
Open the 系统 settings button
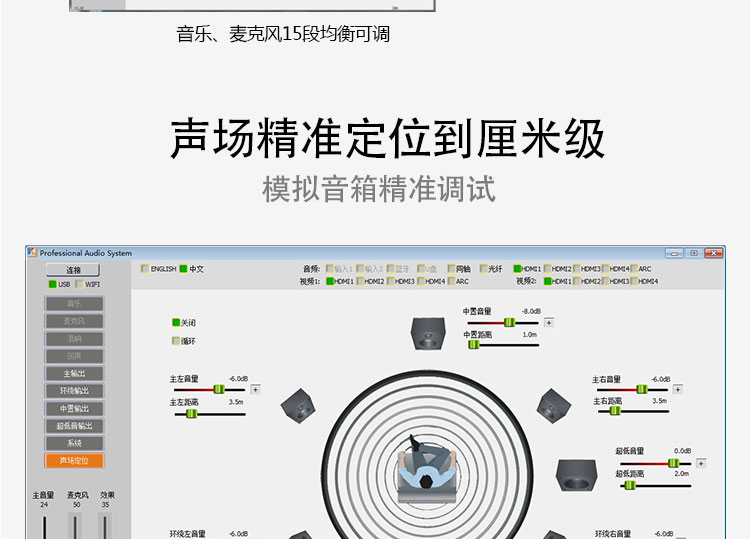(74, 443)
